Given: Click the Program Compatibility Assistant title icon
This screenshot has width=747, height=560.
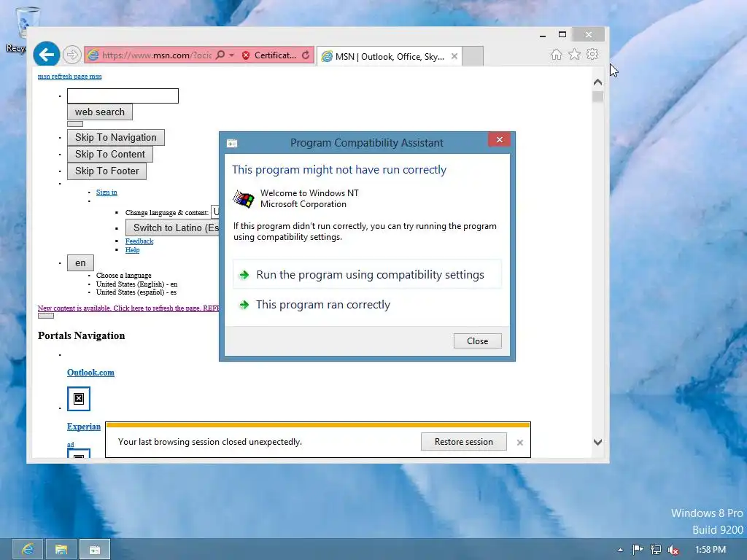Looking at the screenshot, I should pyautogui.click(x=232, y=144).
